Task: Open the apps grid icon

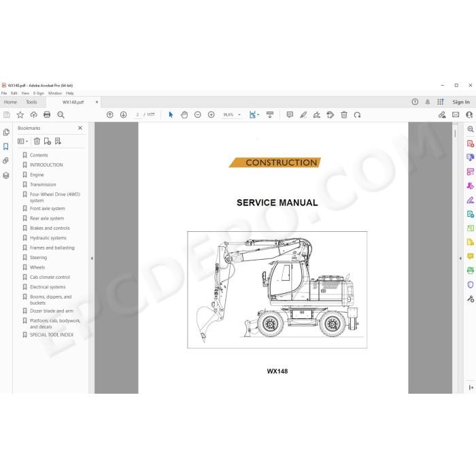Action: pos(441,102)
